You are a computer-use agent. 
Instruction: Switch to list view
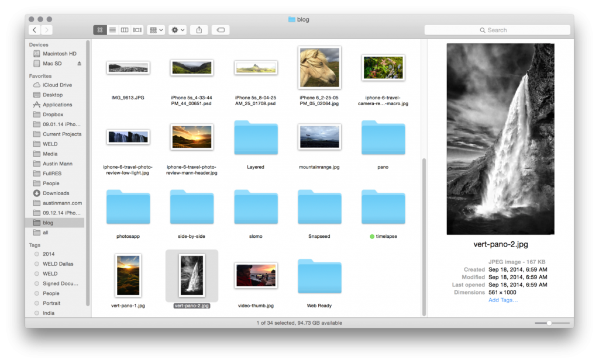coord(112,30)
